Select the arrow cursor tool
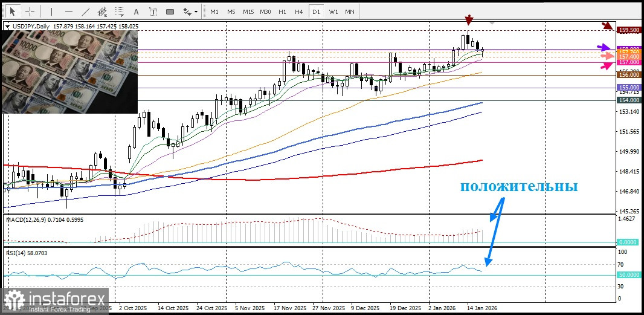Screen dimensions: 644x315 point(12,11)
